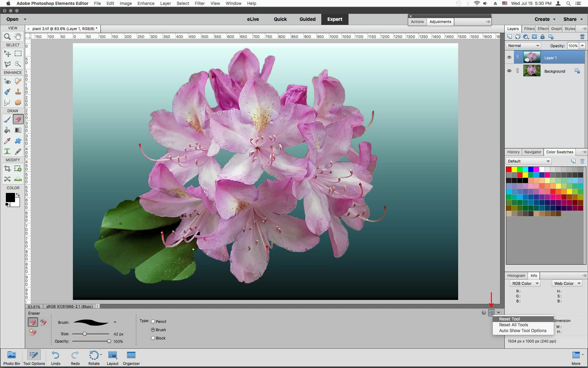Screen dimensions: 588x368
Task: Switch to the Guided mode tab
Action: point(307,19)
